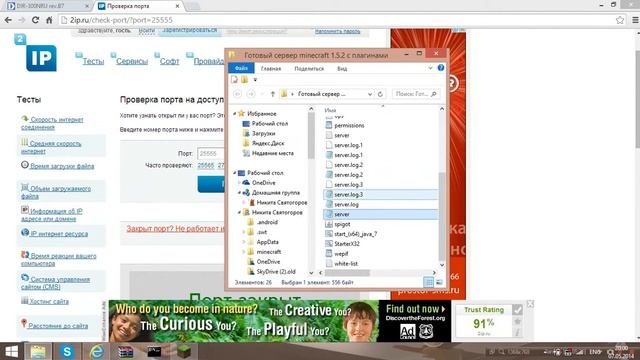640x360 pixels.
Task: Open IP интернет ресурса link
Action: point(59,233)
